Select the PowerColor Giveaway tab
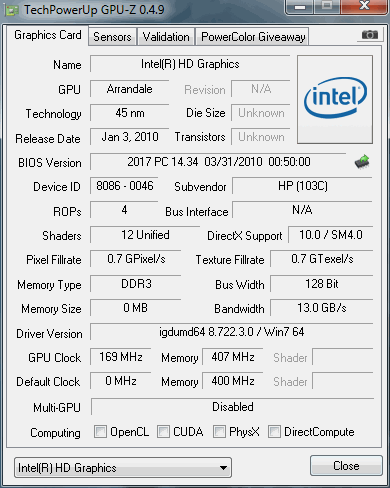390x488 pixels. pos(253,37)
